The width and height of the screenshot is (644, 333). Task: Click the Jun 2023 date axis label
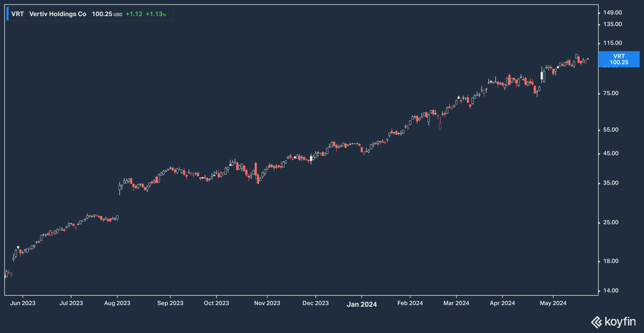[22, 303]
